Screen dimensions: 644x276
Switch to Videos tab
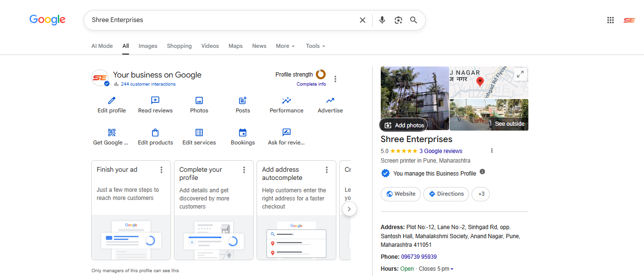[x=210, y=46]
